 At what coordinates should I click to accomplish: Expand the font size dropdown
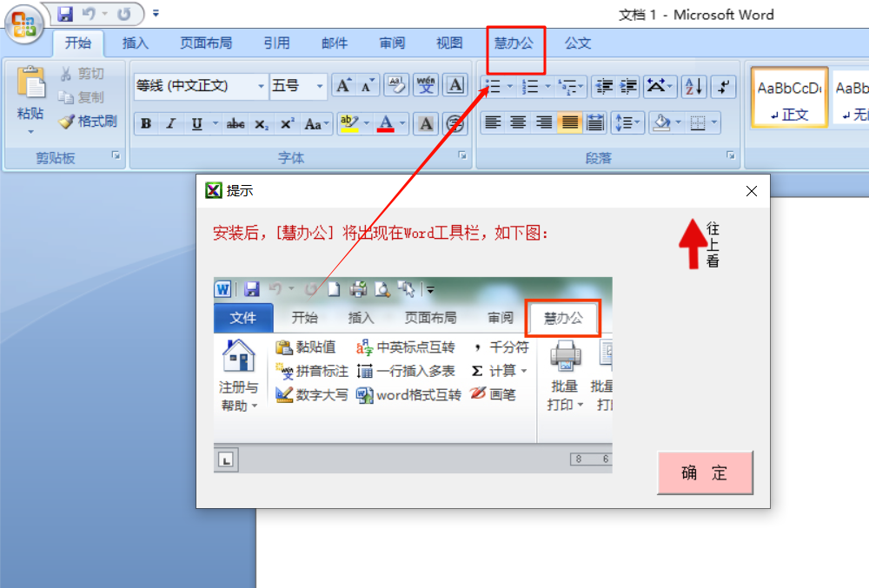tap(321, 86)
